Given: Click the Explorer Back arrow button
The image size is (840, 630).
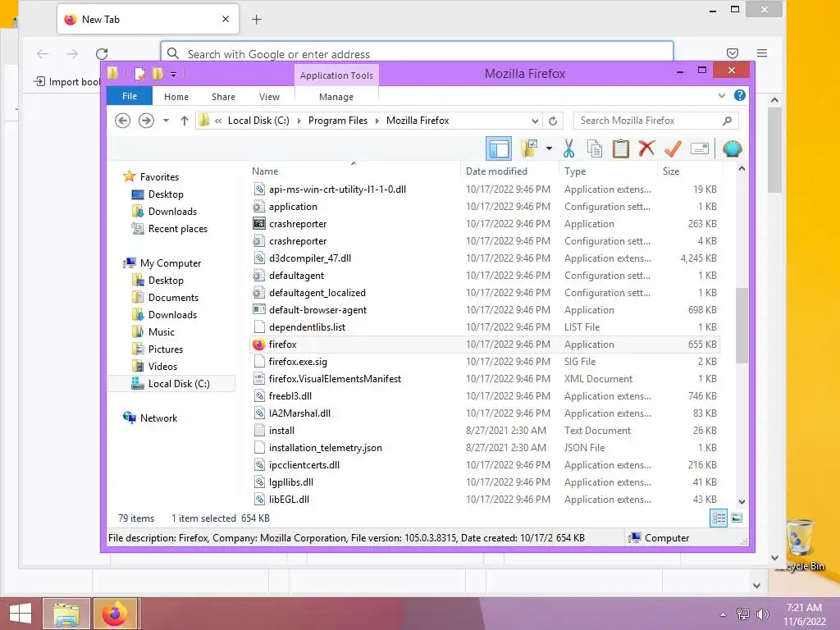Looking at the screenshot, I should 123,121.
